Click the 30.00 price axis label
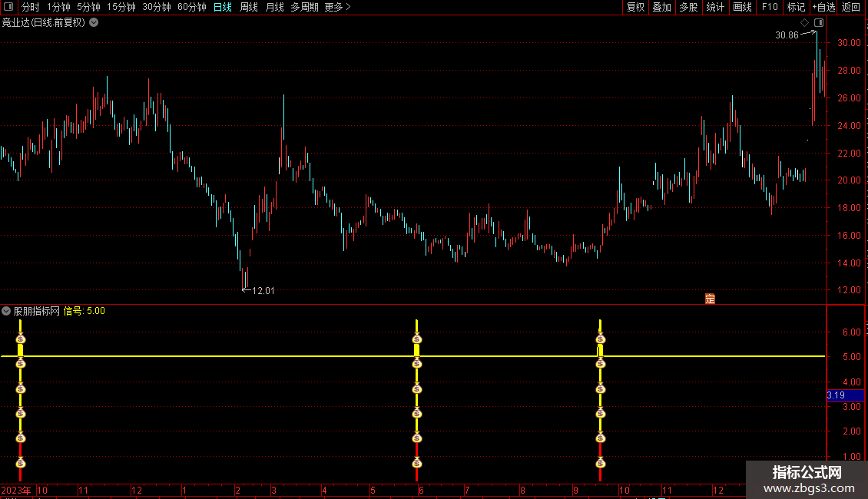 click(x=849, y=42)
